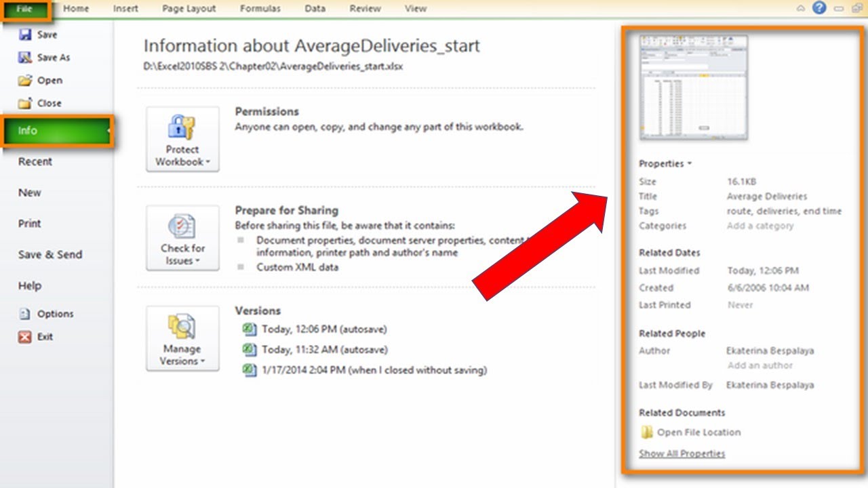Open the Check for Issues dropdown
The image size is (868, 488).
click(182, 239)
